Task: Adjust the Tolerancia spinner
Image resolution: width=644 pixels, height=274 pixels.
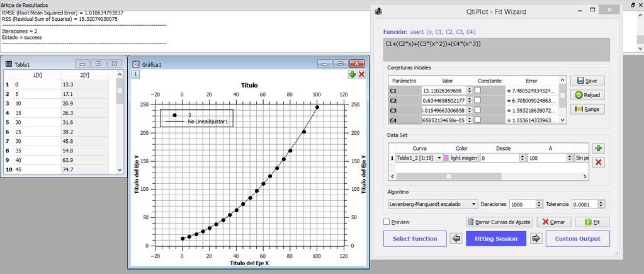Action: [602, 203]
